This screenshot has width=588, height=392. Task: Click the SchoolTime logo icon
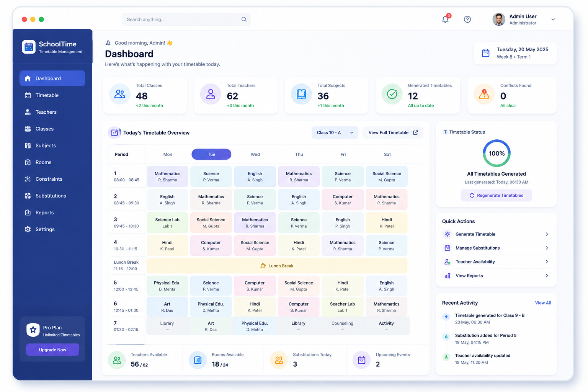(x=29, y=47)
